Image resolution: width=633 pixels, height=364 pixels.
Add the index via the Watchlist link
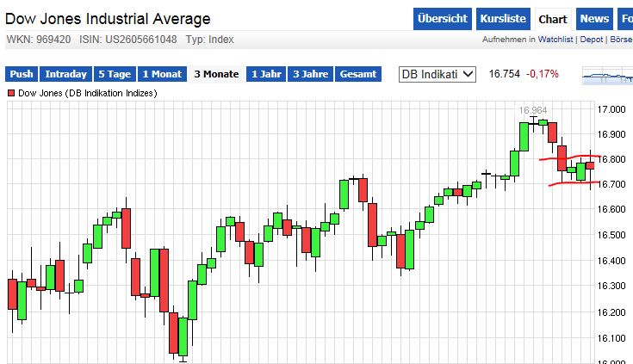click(557, 40)
